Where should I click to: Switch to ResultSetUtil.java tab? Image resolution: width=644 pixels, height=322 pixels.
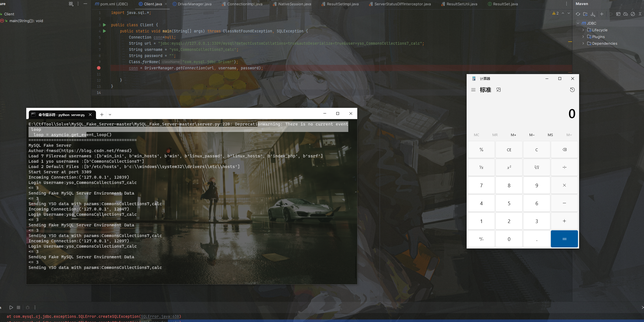tap(459, 4)
